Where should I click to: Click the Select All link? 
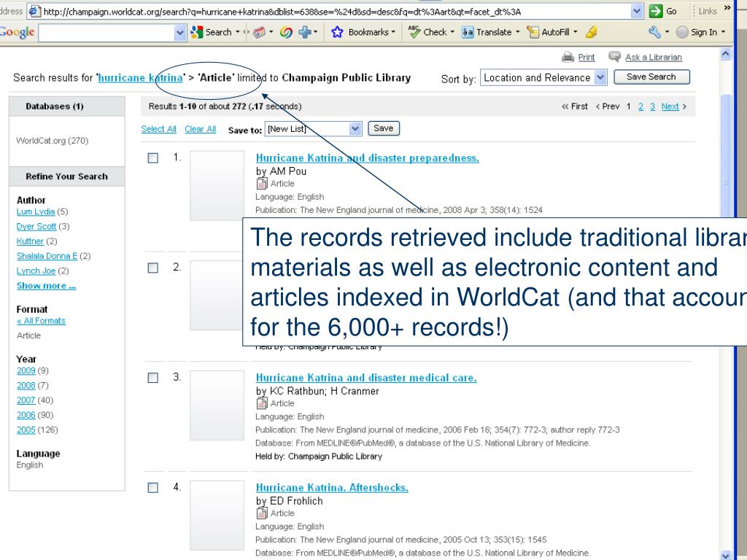pos(158,129)
